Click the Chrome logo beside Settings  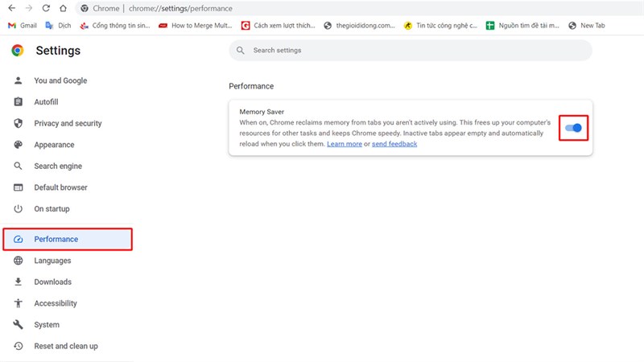[x=17, y=51]
